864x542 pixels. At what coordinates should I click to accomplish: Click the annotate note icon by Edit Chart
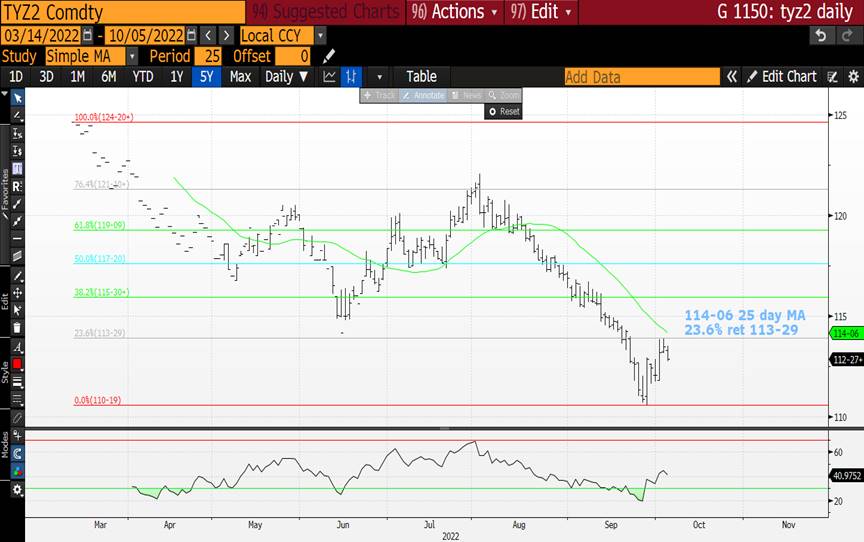(x=833, y=77)
